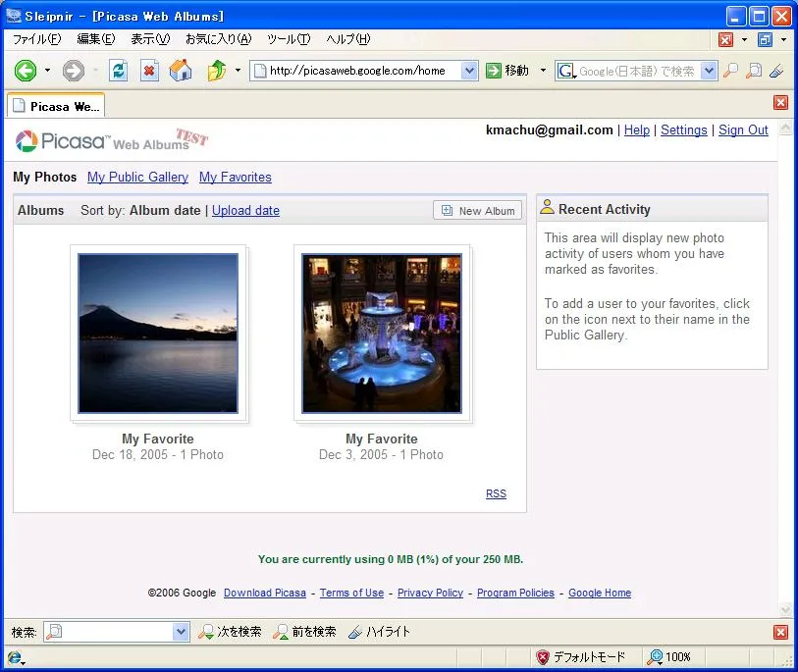Go to the Home page icon
Image resolution: width=798 pixels, height=672 pixels.
click(180, 70)
